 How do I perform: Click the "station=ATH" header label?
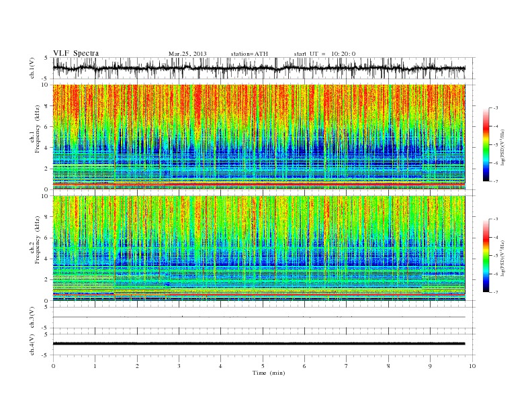click(x=249, y=54)
